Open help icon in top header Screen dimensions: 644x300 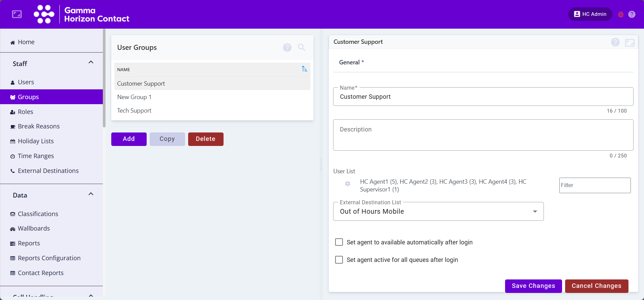click(x=632, y=14)
